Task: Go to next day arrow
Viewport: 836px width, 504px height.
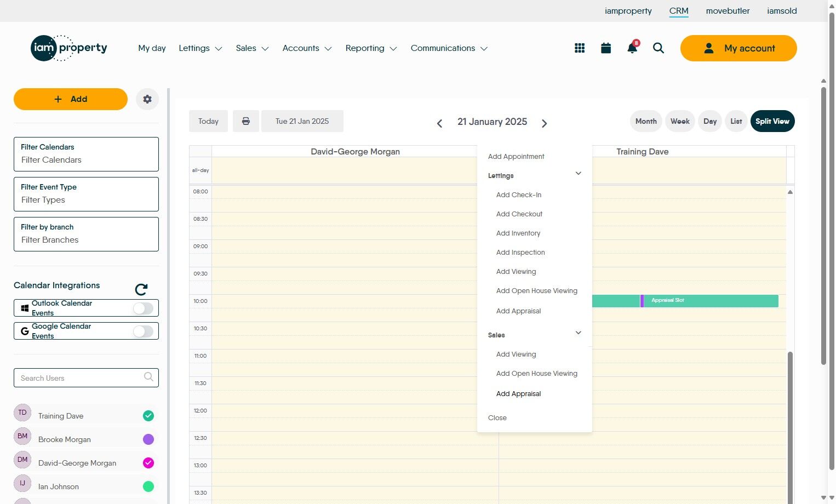Action: (x=545, y=123)
